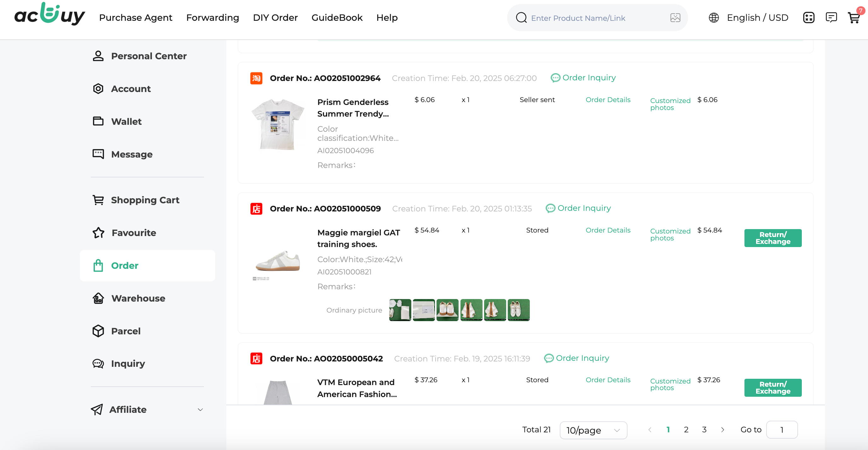Open GuideBook menu
Screen dimensions: 868x450
(x=337, y=18)
